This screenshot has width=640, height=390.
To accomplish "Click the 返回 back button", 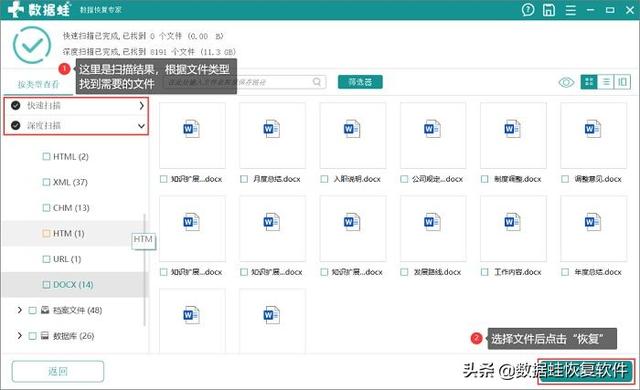I will click(x=58, y=371).
